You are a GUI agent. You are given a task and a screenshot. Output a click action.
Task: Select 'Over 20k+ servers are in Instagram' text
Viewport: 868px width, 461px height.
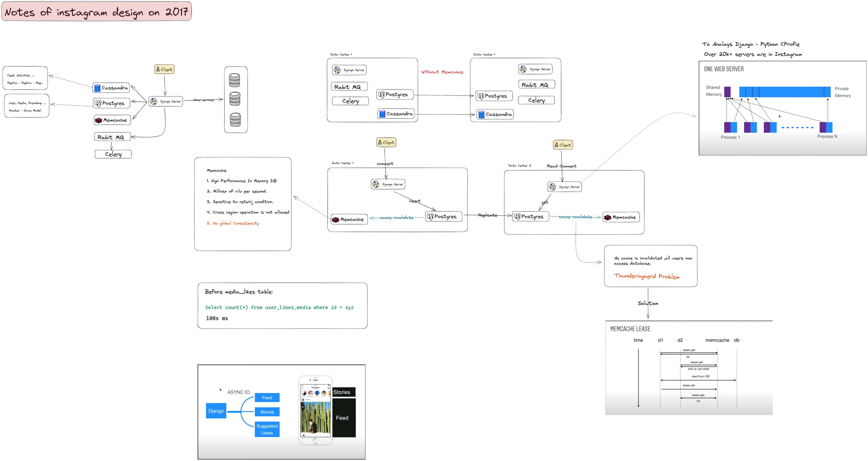753,54
